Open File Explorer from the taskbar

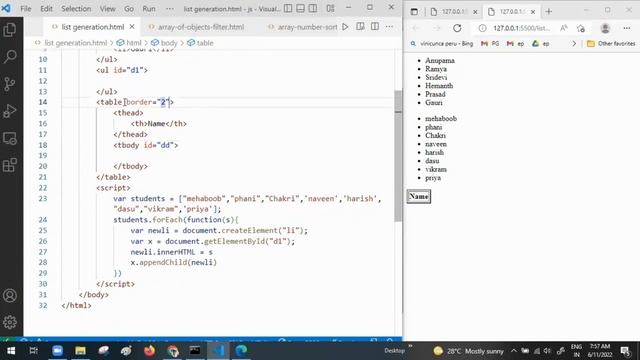(x=80, y=351)
